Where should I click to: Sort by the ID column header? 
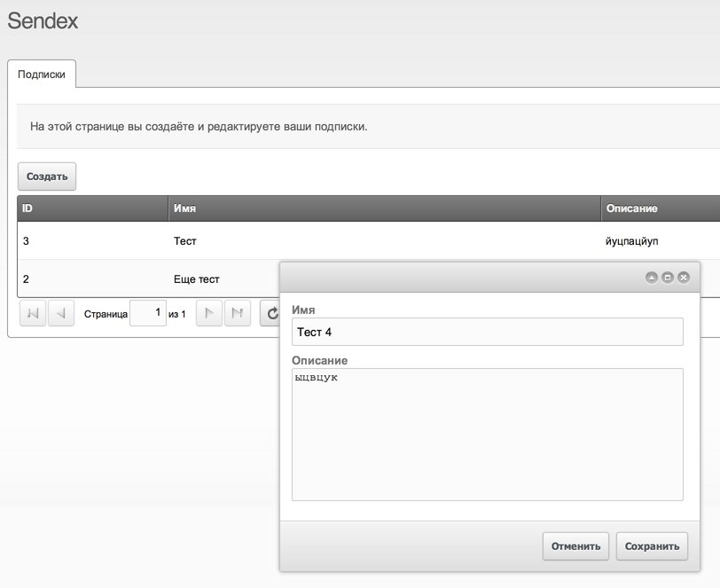92,208
